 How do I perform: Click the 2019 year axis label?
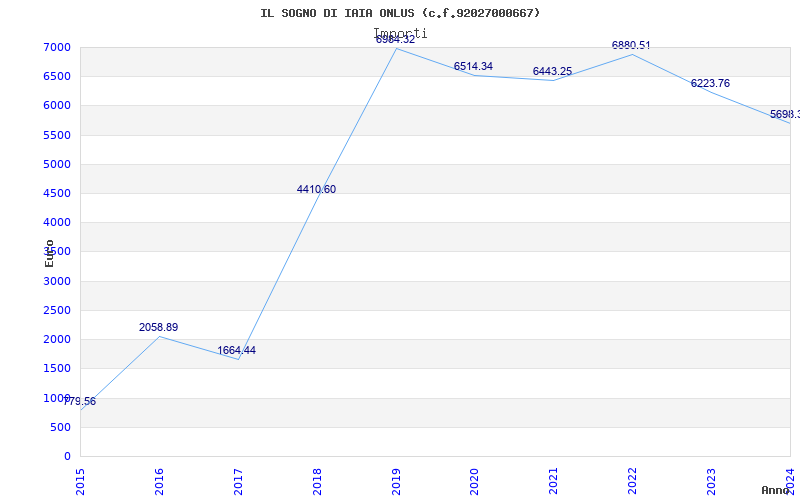point(396,482)
